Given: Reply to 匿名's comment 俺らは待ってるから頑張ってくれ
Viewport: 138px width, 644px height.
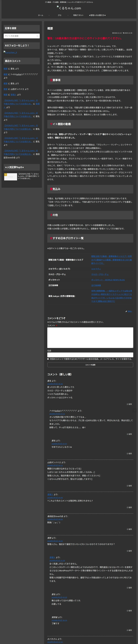Looking at the screenshot, I should [x=129, y=611].
